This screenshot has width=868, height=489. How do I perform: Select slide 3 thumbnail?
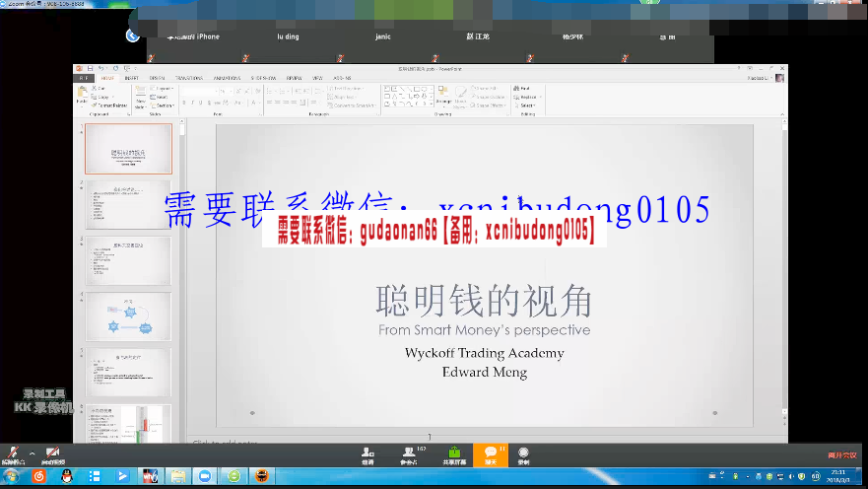(128, 261)
